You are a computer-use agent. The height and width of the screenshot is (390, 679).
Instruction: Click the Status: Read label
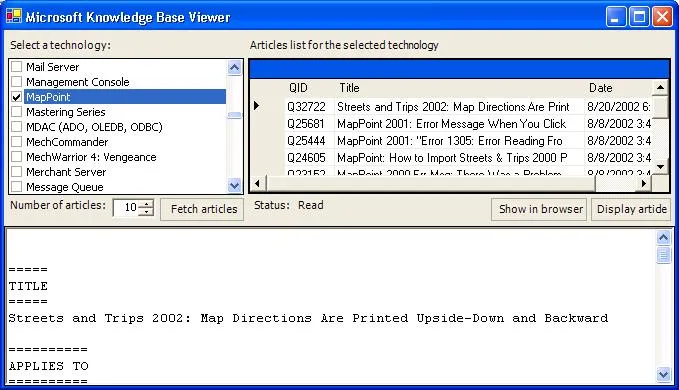click(x=288, y=205)
